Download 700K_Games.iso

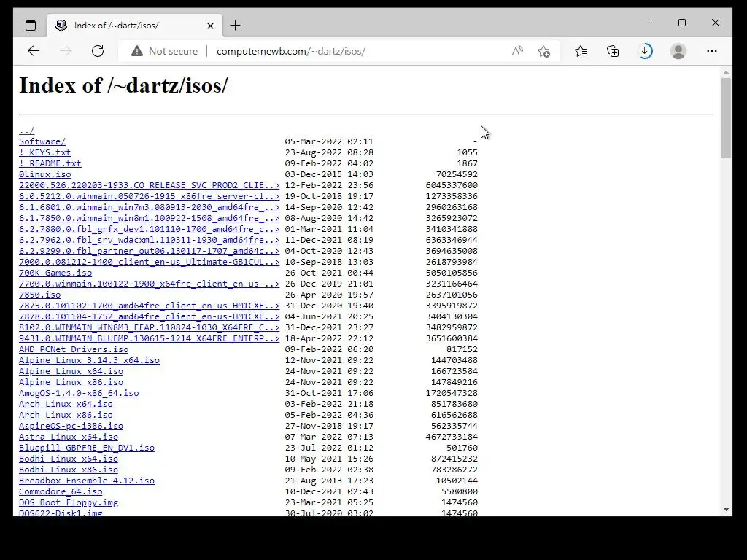tap(55, 273)
